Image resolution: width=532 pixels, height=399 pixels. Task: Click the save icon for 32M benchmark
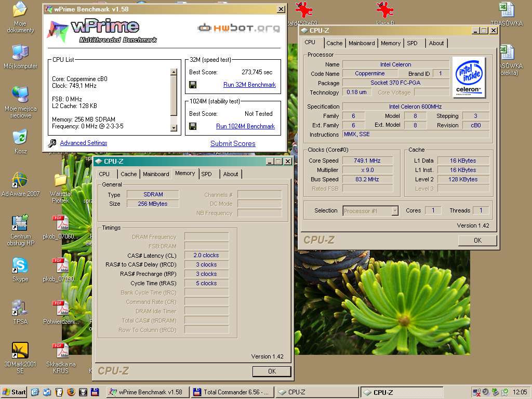(193, 85)
